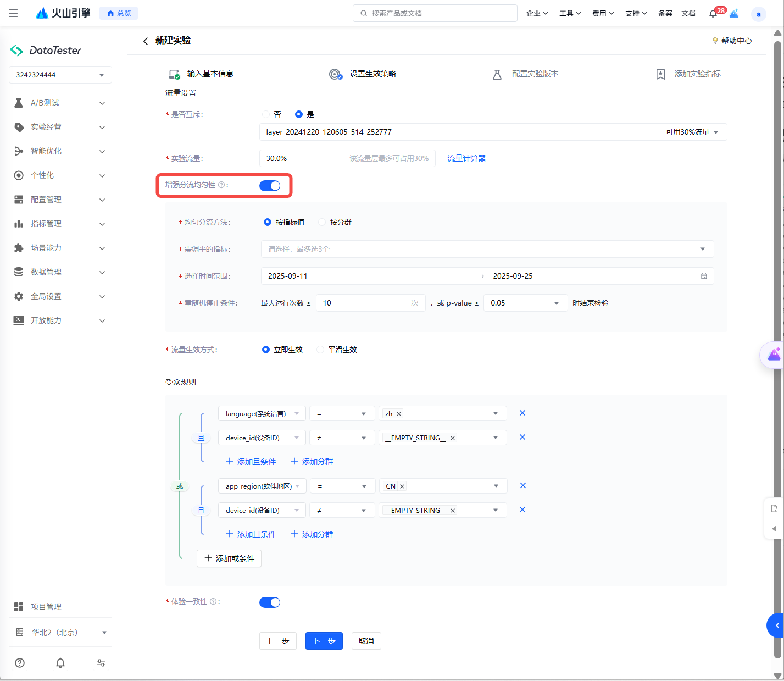This screenshot has width=784, height=681.
Task: Remove the zh tag
Action: click(399, 414)
